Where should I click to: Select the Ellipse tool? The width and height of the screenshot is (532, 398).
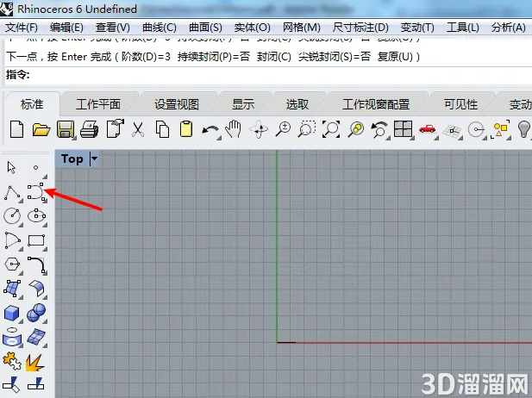pyautogui.click(x=36, y=216)
